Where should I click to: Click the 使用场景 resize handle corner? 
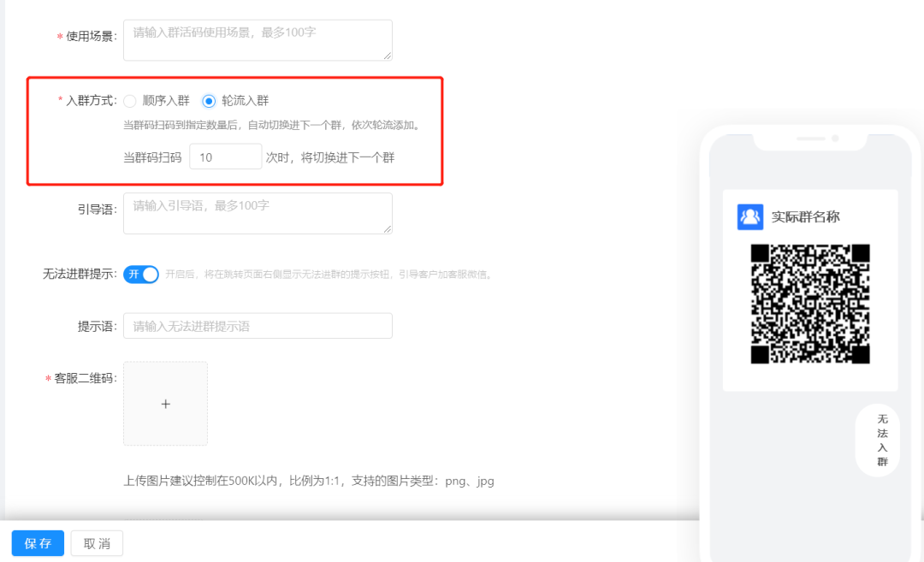[388, 56]
